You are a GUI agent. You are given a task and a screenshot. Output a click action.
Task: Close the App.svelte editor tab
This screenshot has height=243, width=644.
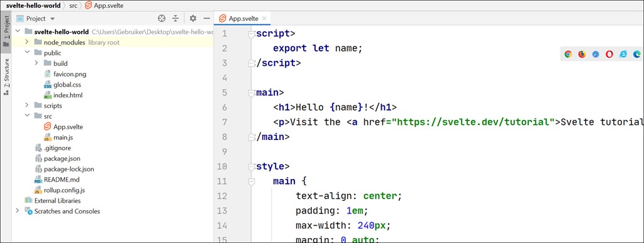[264, 18]
